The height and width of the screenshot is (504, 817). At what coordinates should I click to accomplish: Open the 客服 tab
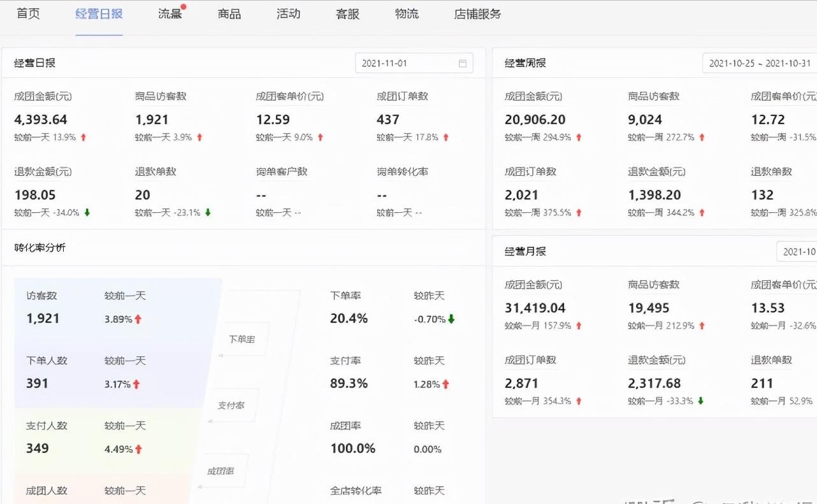[348, 13]
